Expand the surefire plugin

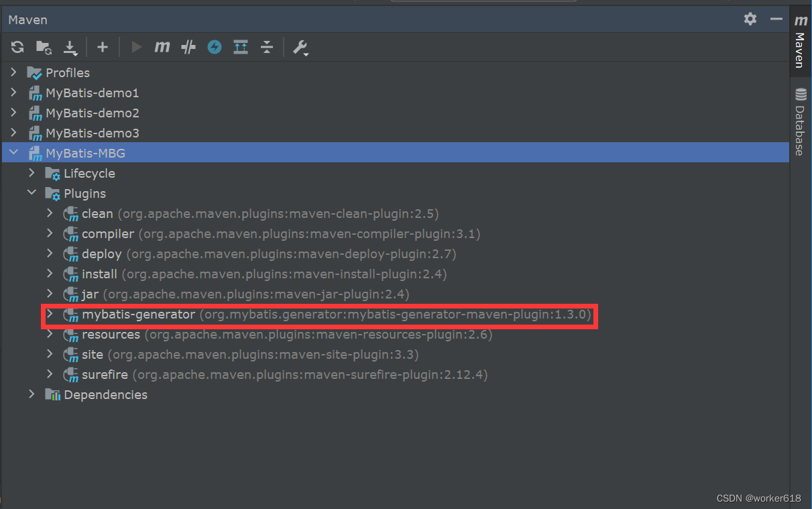click(x=50, y=374)
